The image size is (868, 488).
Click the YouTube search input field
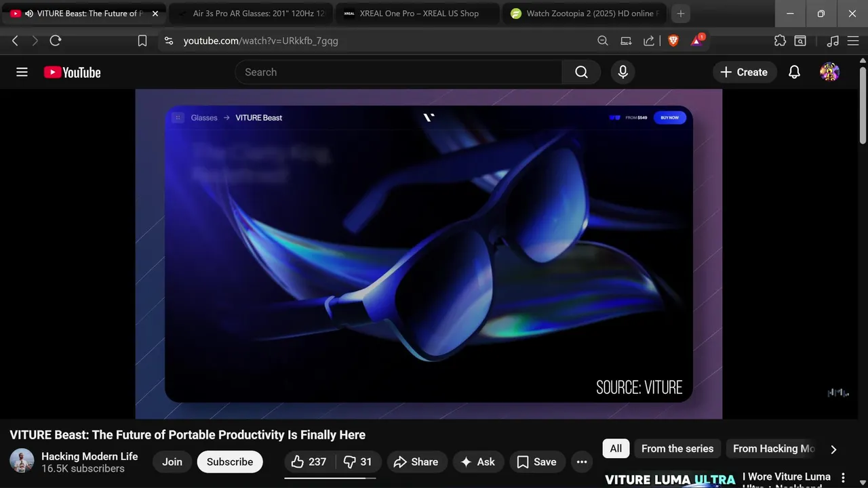pos(399,72)
